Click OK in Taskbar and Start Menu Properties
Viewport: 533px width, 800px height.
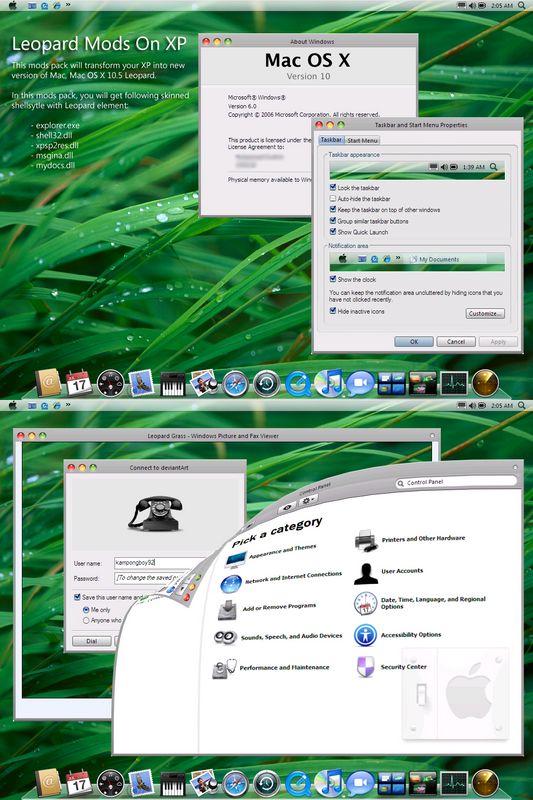[414, 341]
